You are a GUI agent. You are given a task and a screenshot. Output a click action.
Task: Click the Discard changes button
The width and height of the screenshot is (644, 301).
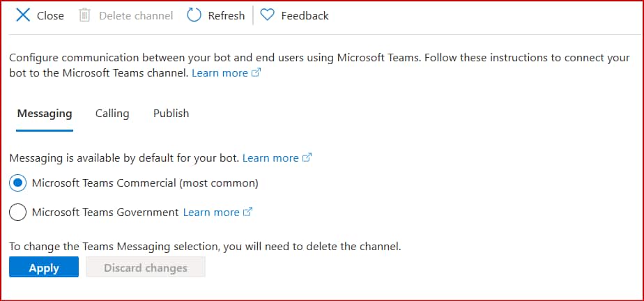pyautogui.click(x=146, y=268)
